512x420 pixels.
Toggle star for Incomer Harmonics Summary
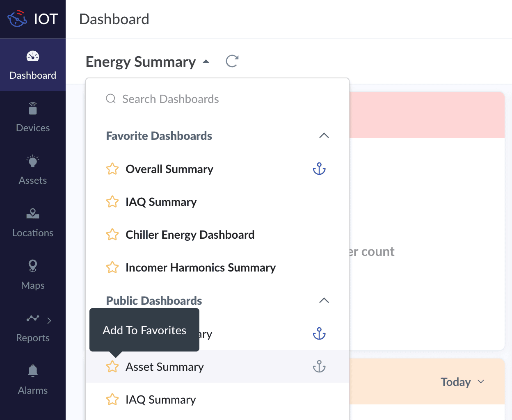(112, 267)
